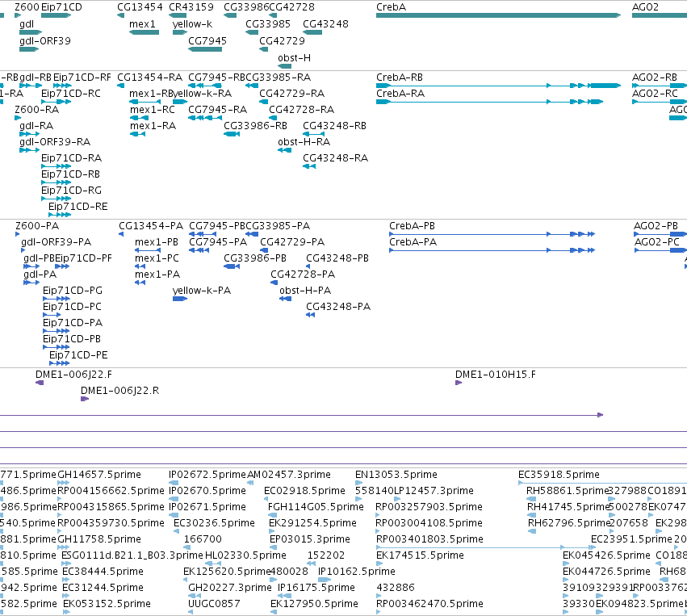Viewport: 687px width, 616px height.
Task: Click the gdl-ORF39 gene label
Action: click(x=44, y=41)
